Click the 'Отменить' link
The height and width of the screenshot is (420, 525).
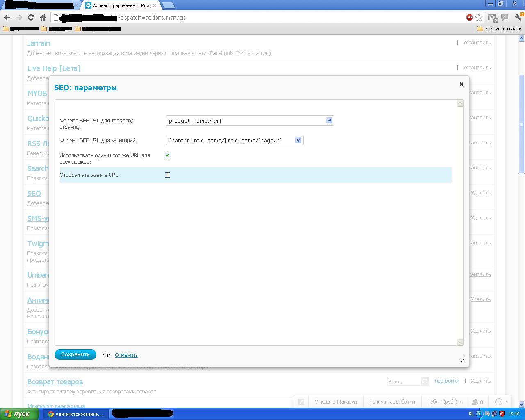tap(126, 355)
